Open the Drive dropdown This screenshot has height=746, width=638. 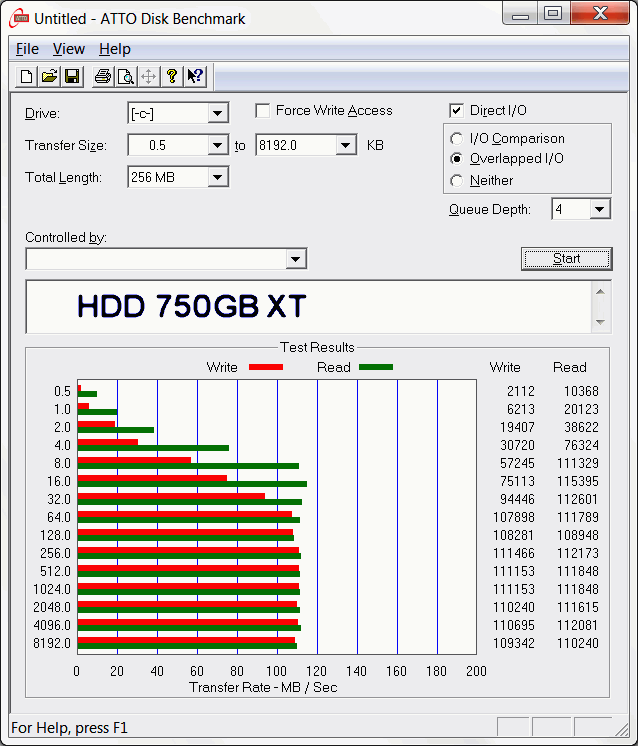(217, 113)
